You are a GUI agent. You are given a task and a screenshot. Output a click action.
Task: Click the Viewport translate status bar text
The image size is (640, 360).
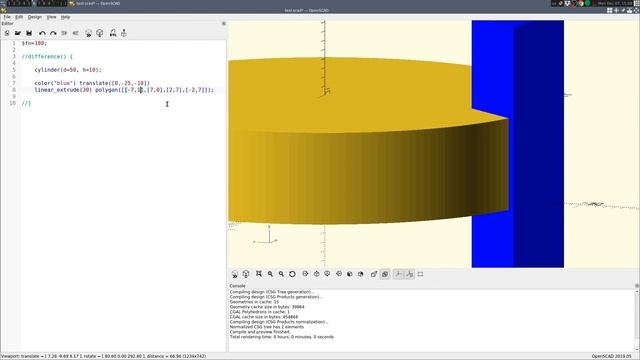point(103,356)
